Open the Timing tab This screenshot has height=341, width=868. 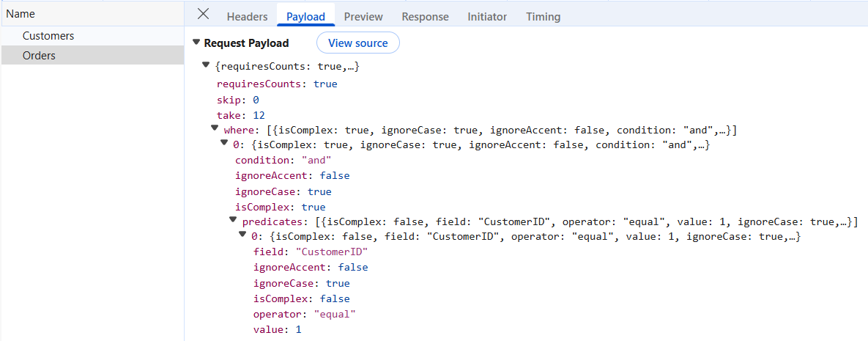[543, 17]
